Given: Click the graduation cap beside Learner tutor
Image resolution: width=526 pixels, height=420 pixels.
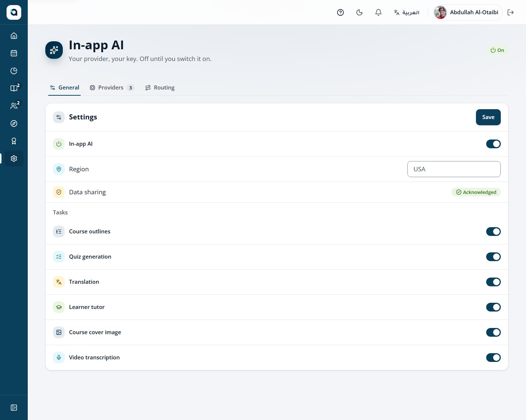Looking at the screenshot, I should (59, 307).
